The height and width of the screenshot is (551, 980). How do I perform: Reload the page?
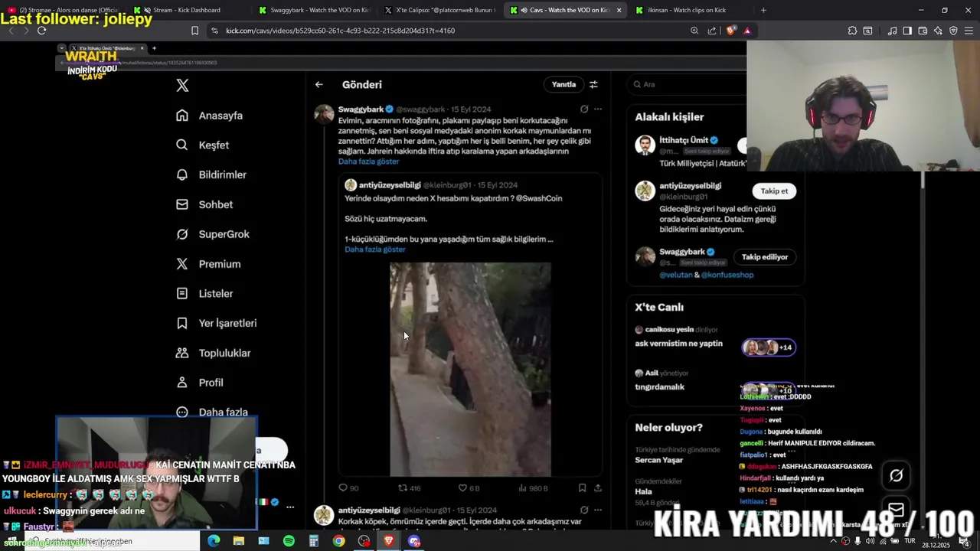coord(41,31)
